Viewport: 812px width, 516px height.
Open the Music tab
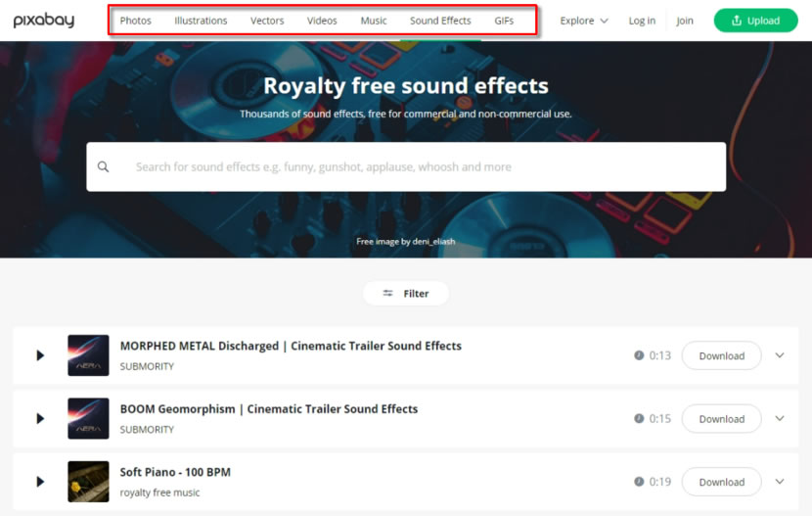click(x=374, y=21)
